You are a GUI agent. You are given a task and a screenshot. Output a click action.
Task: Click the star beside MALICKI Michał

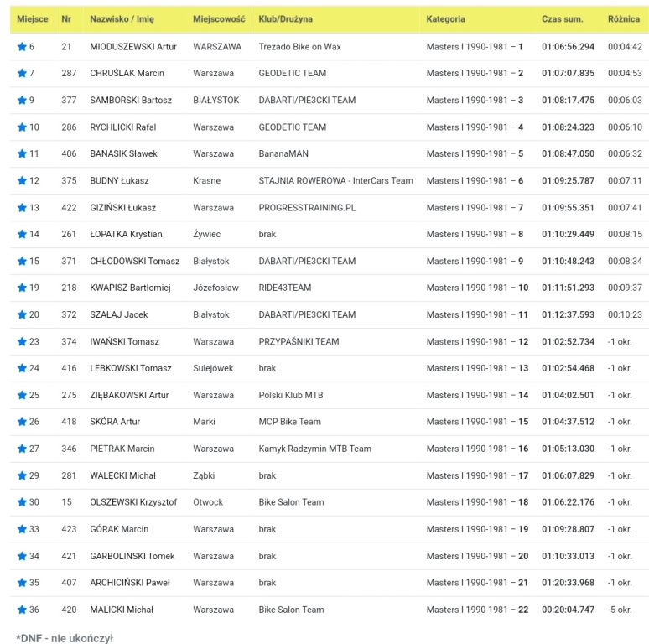(x=22, y=610)
